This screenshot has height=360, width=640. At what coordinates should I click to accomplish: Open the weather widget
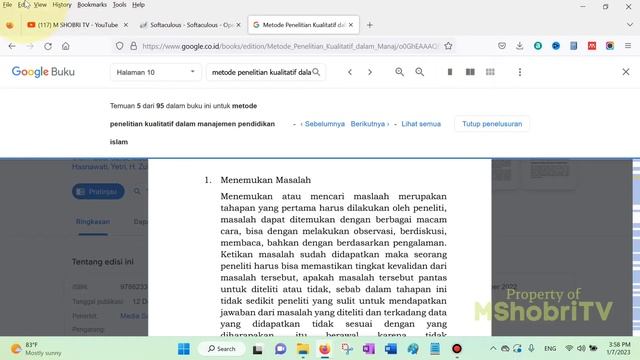(x=36, y=349)
